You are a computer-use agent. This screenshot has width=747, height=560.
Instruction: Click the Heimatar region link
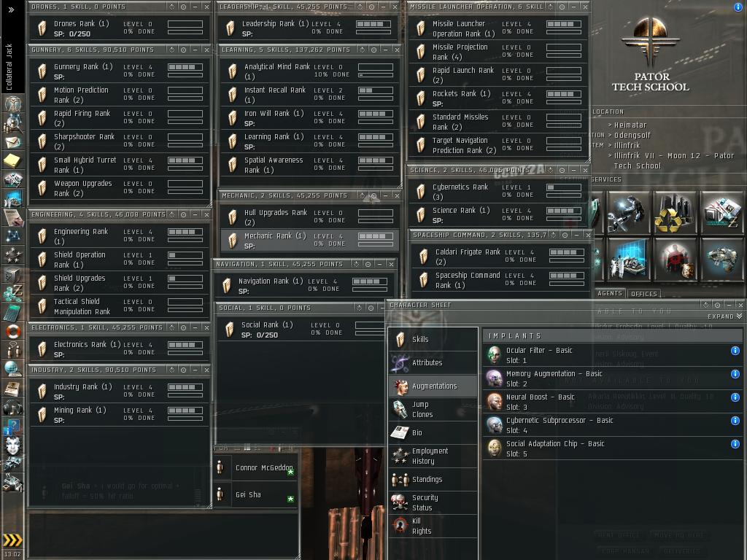[630, 125]
